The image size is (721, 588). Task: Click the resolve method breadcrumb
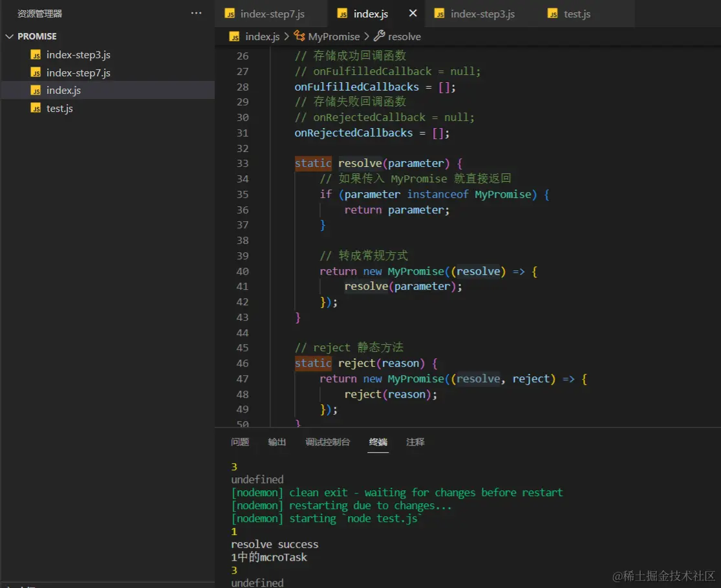point(404,36)
